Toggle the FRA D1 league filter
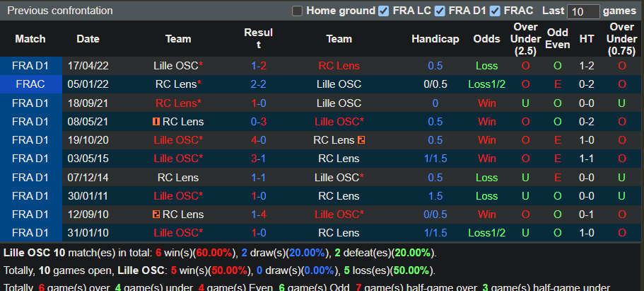Viewport: 644px width, 291px height. (440, 11)
